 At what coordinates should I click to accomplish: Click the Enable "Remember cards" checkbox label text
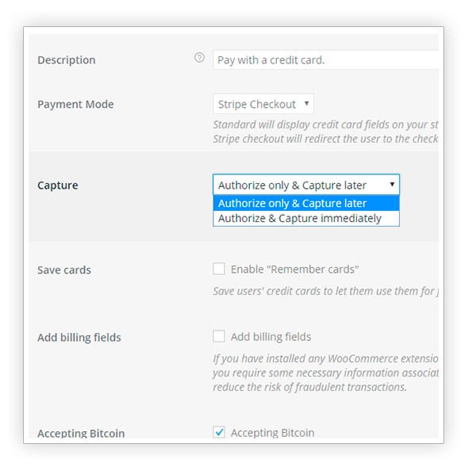(294, 269)
